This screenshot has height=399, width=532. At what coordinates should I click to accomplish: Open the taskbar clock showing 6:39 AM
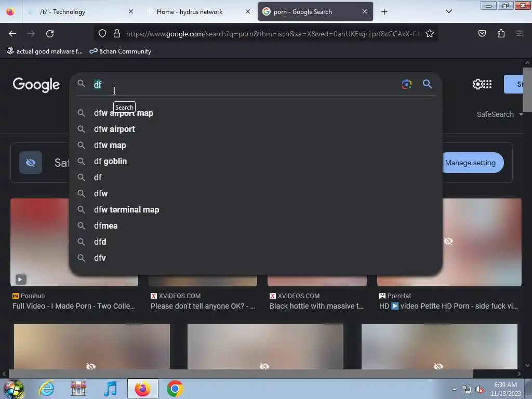coord(506,389)
